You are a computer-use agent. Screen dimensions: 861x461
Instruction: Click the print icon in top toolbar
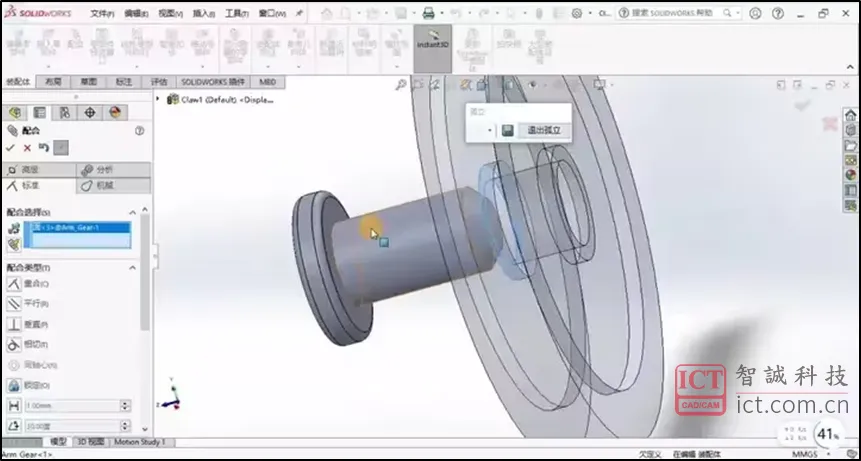point(429,14)
